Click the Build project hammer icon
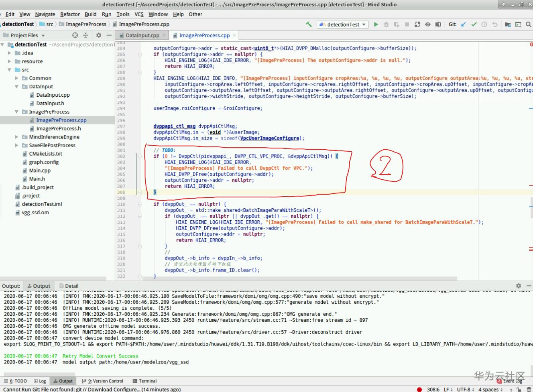Screen dimensions: 533x392 click(309, 24)
